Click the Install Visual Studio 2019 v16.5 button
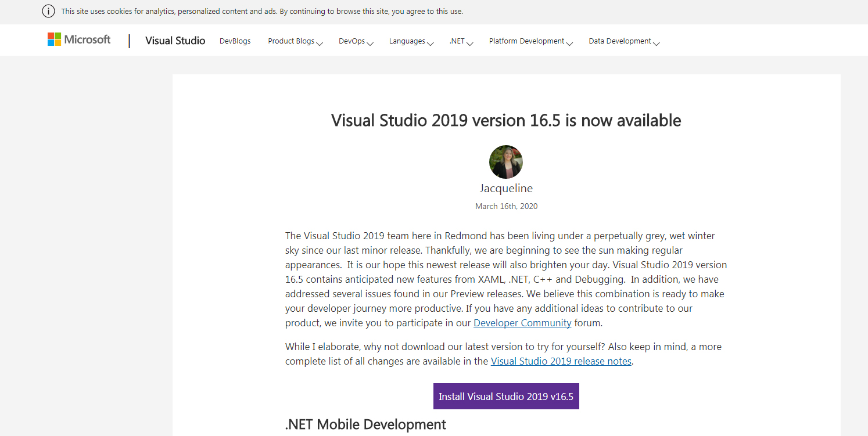 506,397
